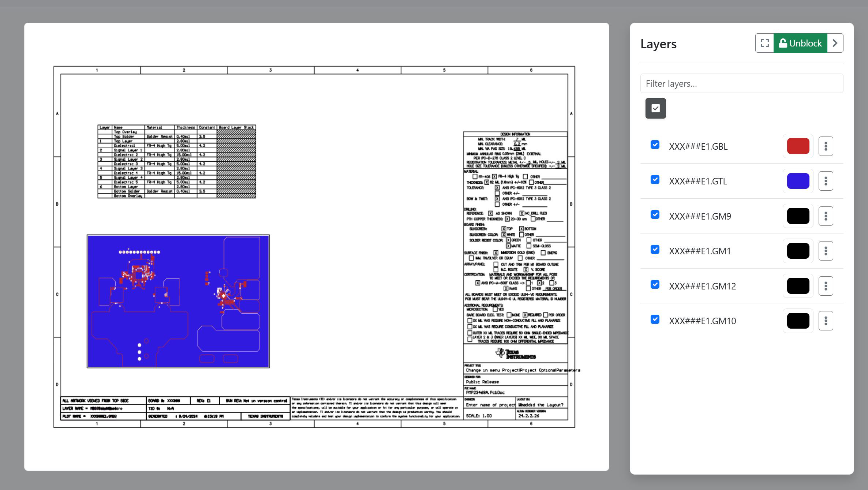Image resolution: width=868 pixels, height=490 pixels.
Task: Click the fullscreen expand icon
Action: click(x=764, y=43)
